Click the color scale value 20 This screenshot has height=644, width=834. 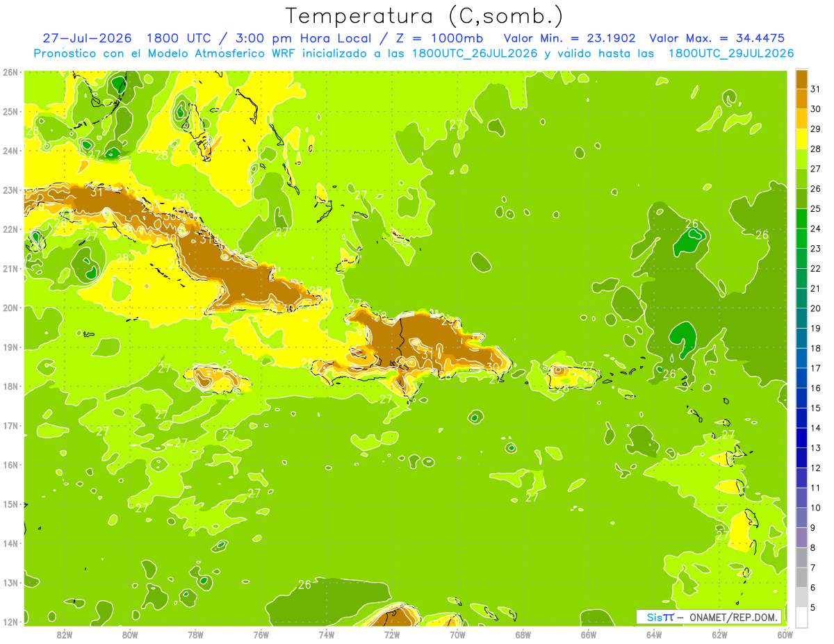815,308
